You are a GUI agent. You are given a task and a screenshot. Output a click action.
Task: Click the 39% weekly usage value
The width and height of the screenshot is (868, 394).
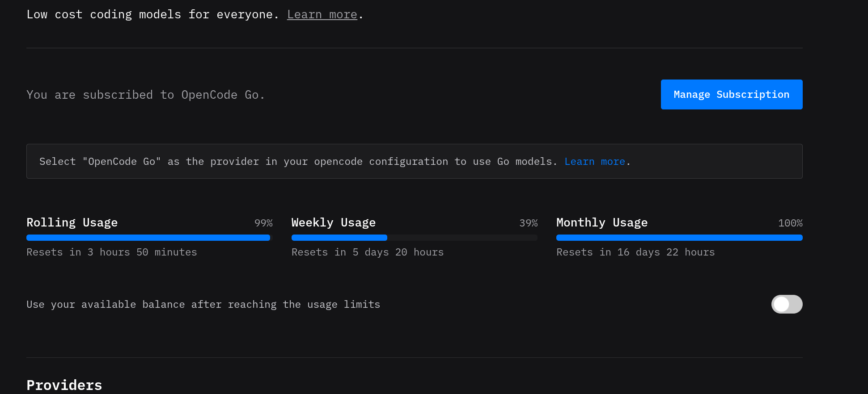pyautogui.click(x=528, y=223)
